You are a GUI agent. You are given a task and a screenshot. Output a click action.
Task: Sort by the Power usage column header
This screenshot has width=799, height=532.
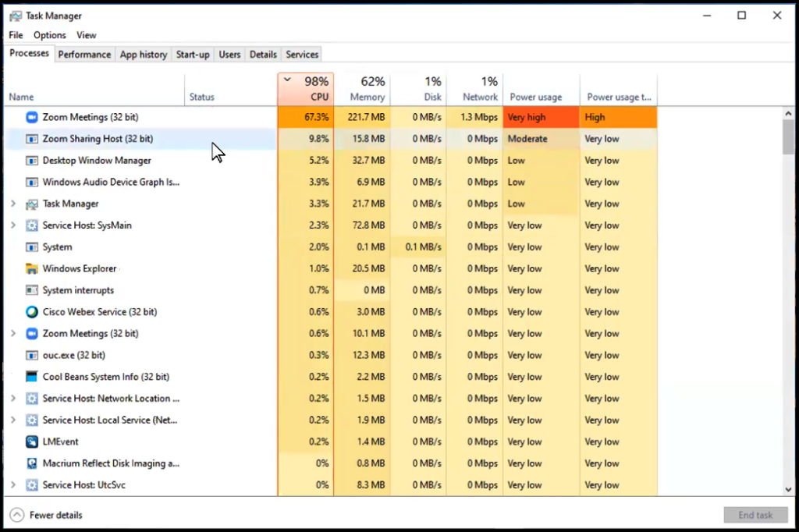click(542, 89)
